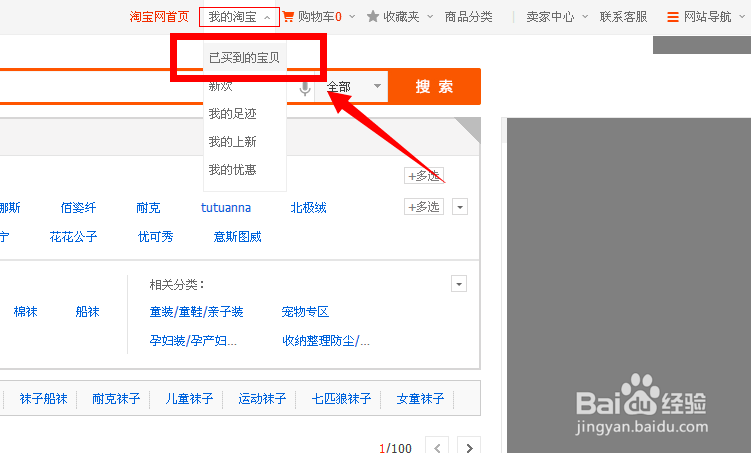Open 购物车 shopping cart

312,17
